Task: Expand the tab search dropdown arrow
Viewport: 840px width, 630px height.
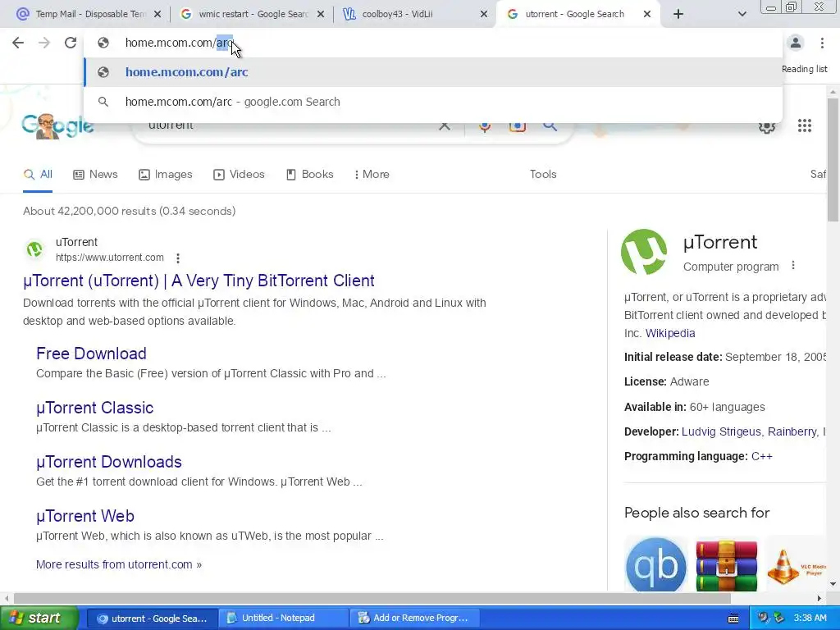Action: pyautogui.click(x=742, y=14)
